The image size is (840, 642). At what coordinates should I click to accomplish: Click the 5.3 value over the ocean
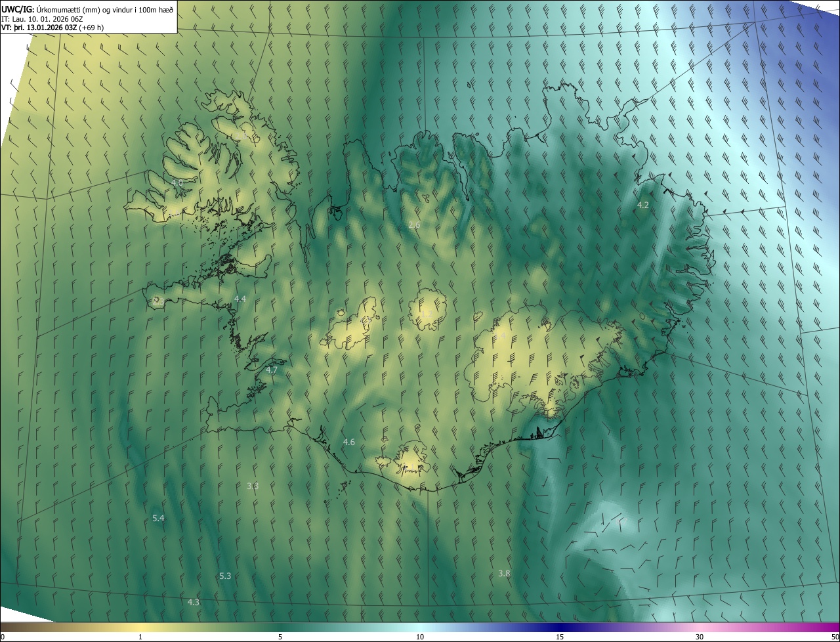point(225,576)
